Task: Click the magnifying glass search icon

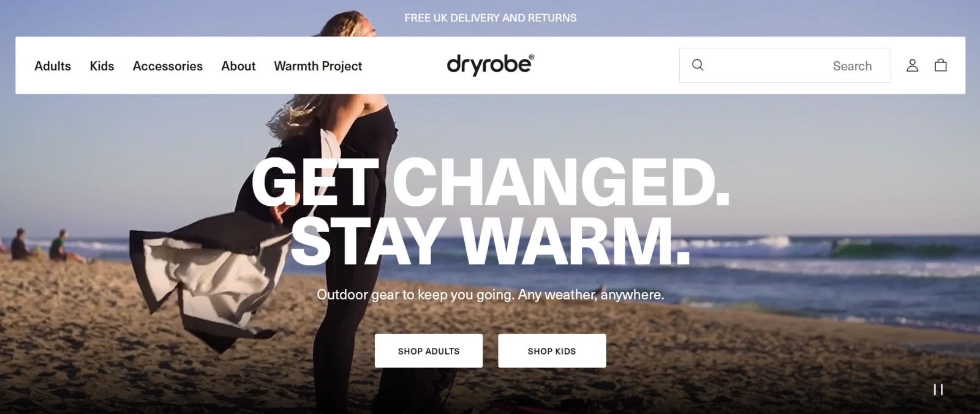Action: pyautogui.click(x=698, y=65)
